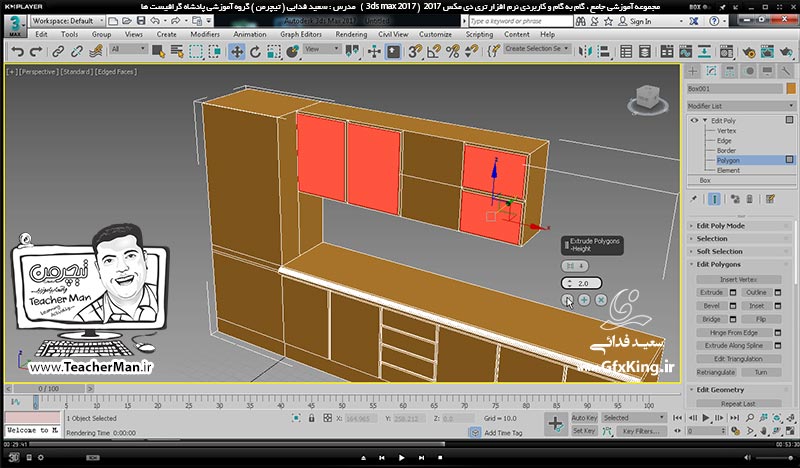The image size is (800, 468).
Task: Click the Bevel button
Action: pos(711,306)
